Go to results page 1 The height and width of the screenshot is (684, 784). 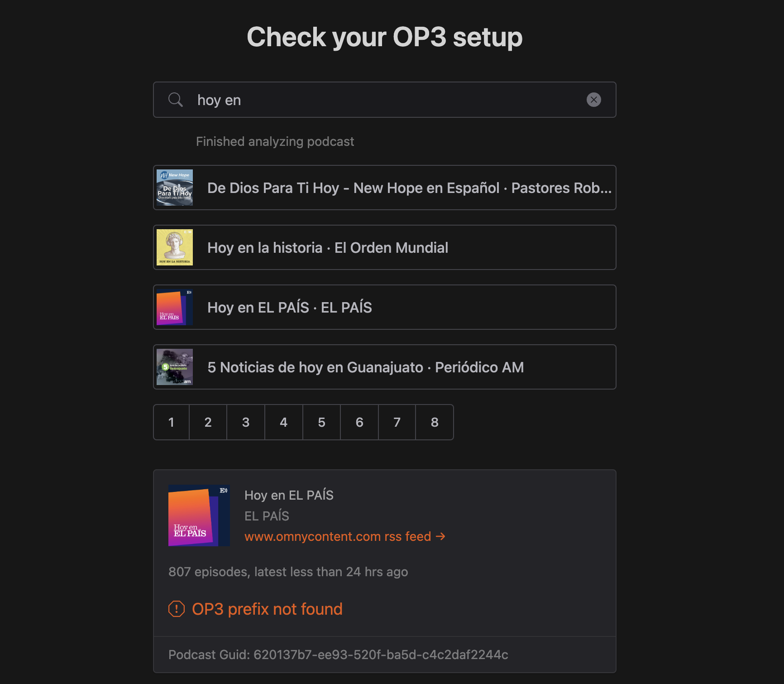171,422
